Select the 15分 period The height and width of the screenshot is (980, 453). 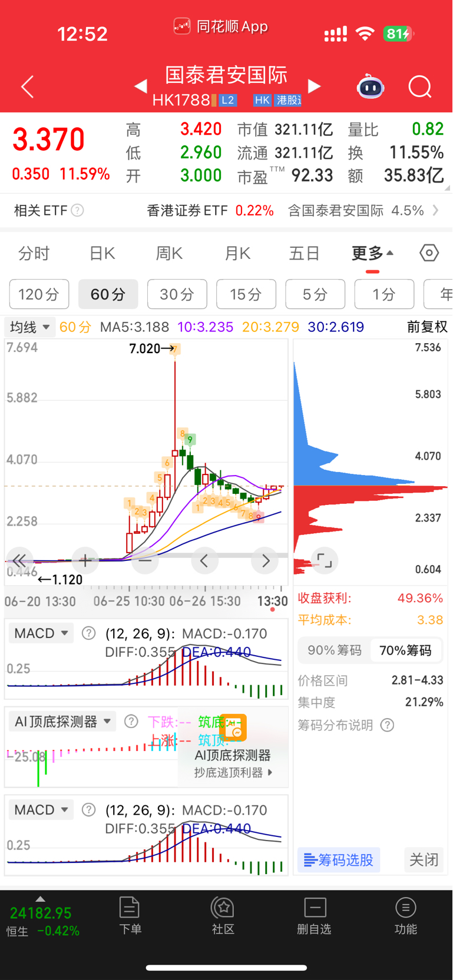[x=246, y=294]
